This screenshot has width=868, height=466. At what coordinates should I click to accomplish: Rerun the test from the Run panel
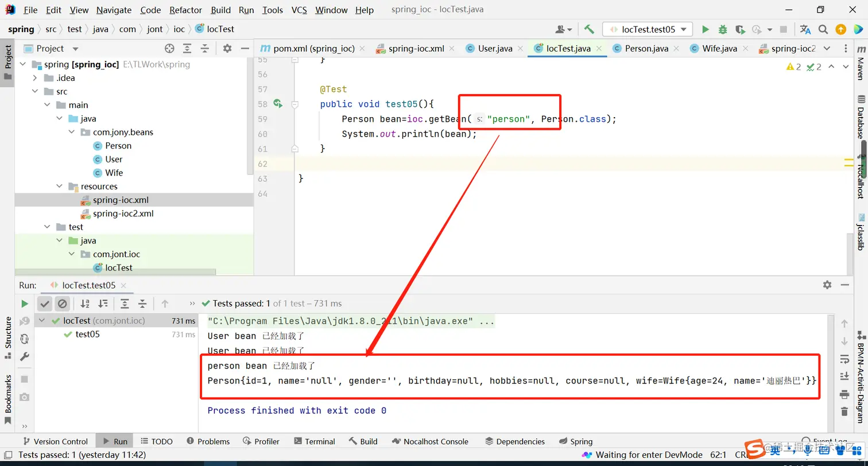25,304
